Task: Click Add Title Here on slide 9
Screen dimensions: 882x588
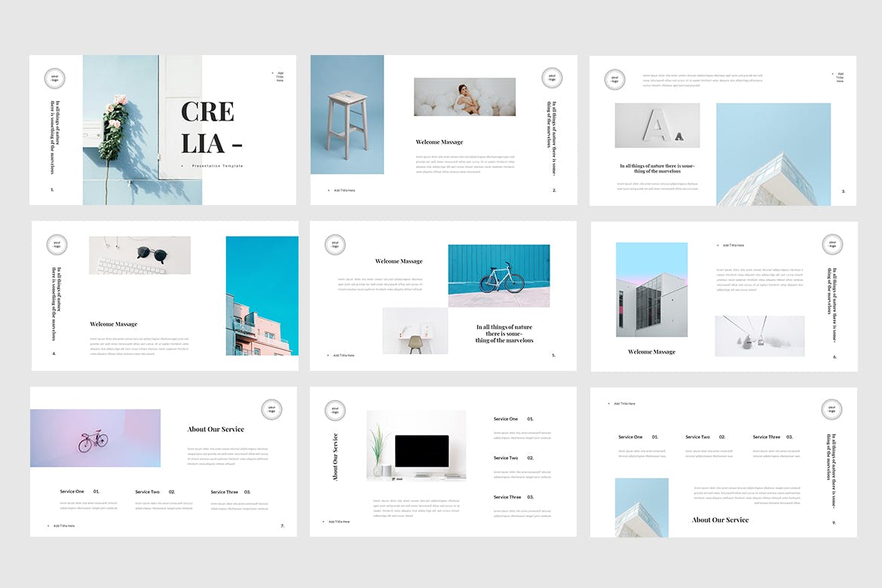Action: click(x=623, y=404)
